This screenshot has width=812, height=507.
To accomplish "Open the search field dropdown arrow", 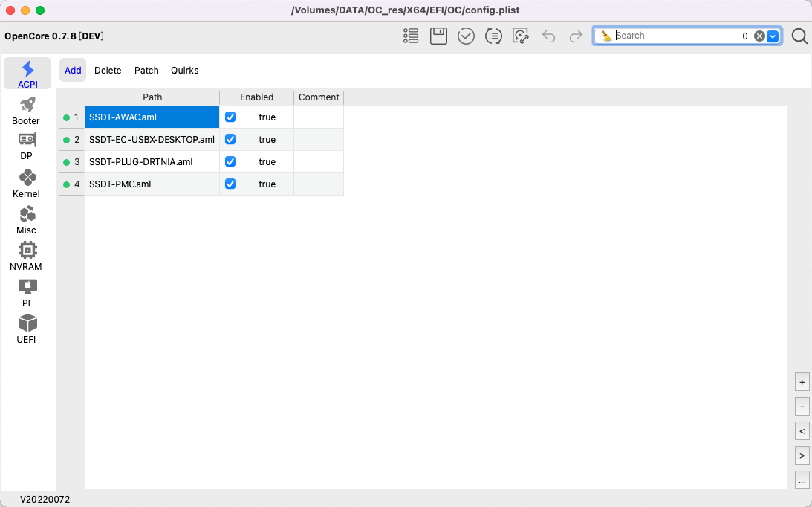I will [771, 36].
